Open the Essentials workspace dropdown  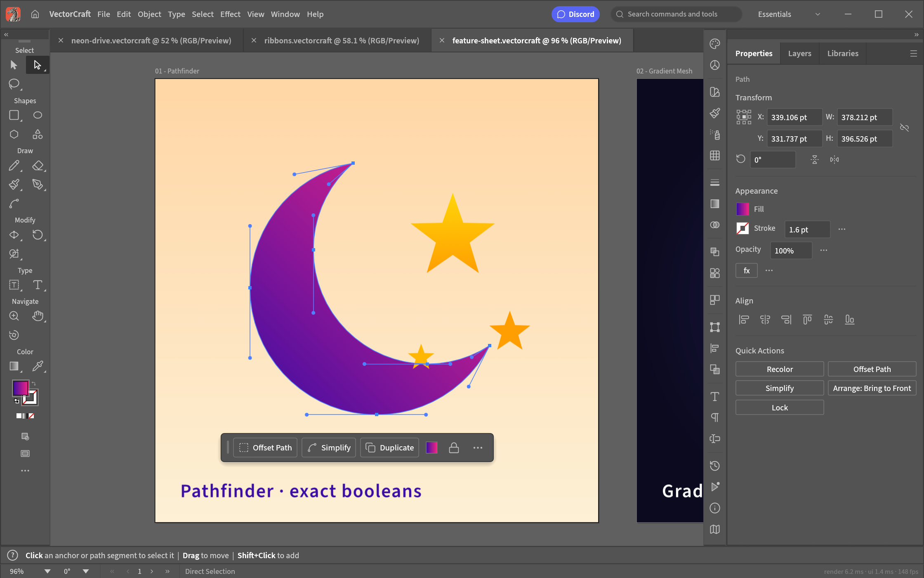pyautogui.click(x=789, y=14)
